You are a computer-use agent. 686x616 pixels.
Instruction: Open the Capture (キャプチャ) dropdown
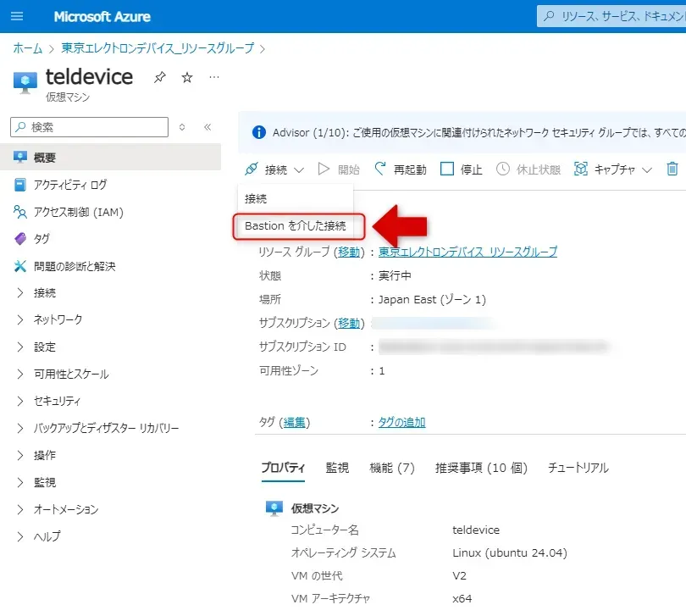(x=613, y=169)
